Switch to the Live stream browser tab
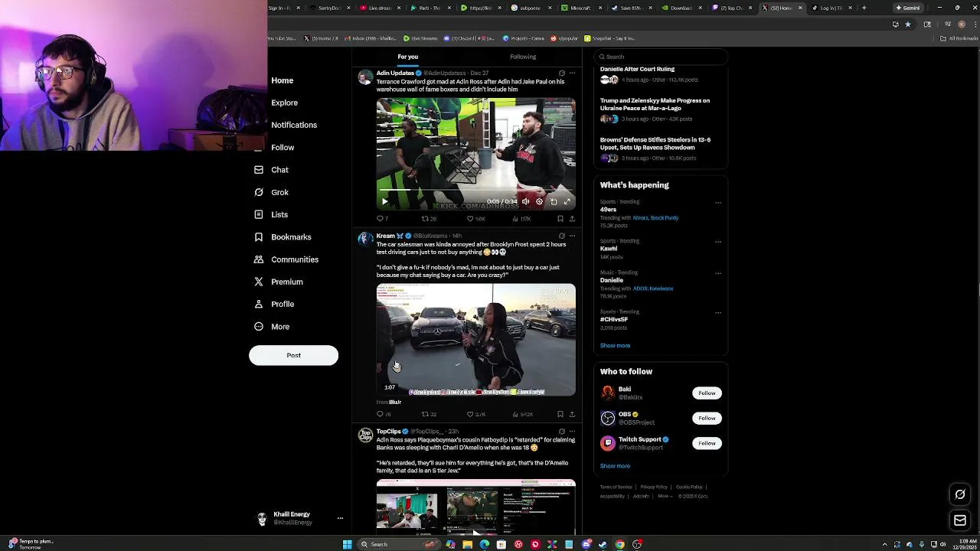Screen dimensions: 980x551 click(x=381, y=8)
